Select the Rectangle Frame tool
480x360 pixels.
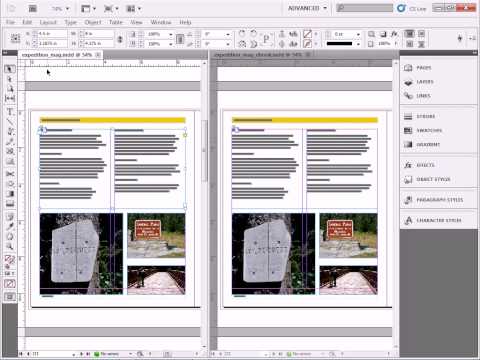(x=10, y=151)
